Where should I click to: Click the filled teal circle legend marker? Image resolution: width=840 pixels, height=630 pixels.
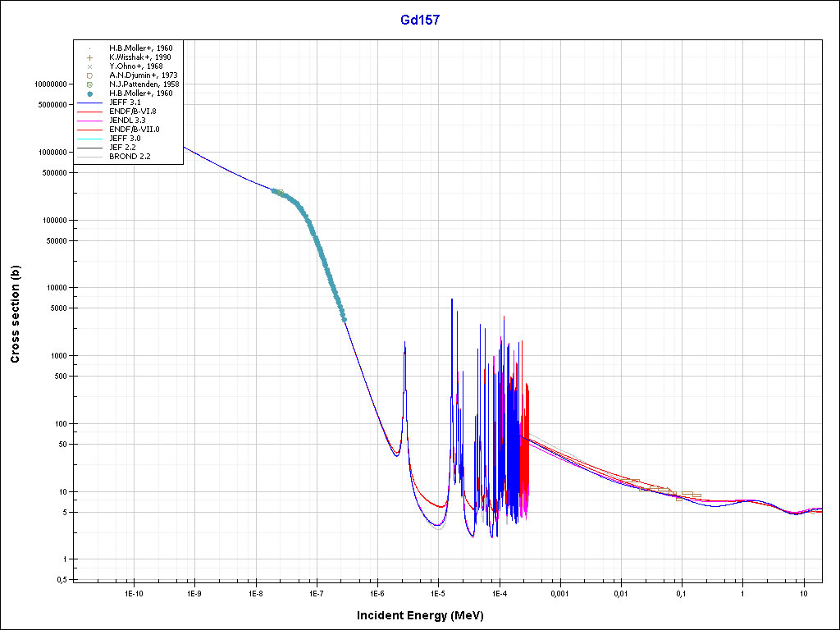coord(90,94)
